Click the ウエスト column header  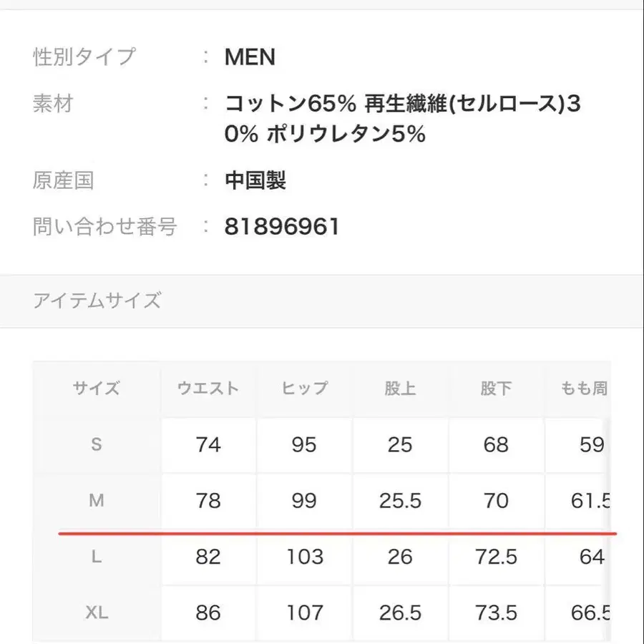[208, 389]
